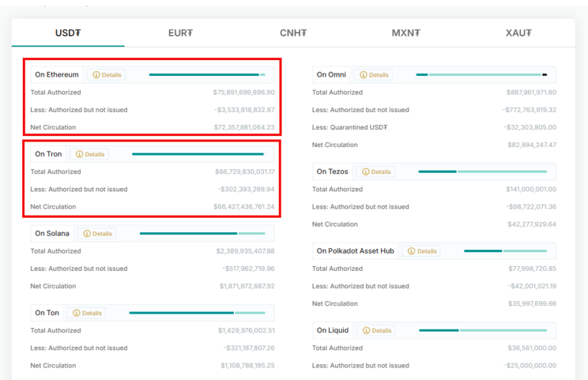Select the CNH₮ tab
The image size is (588, 380).
coord(293,33)
